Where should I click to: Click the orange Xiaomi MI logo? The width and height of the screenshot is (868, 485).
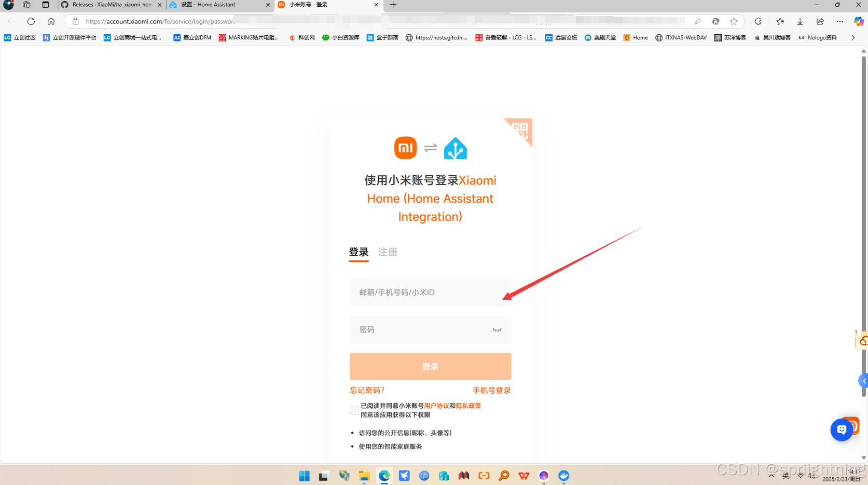(x=405, y=148)
